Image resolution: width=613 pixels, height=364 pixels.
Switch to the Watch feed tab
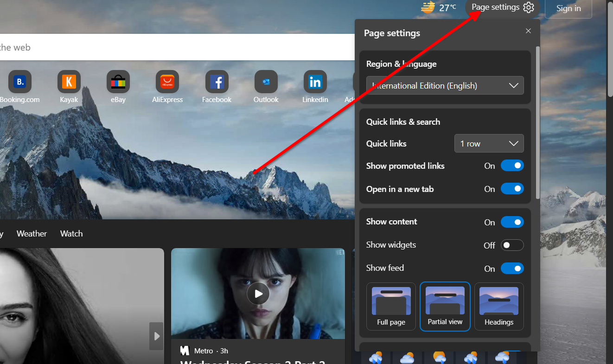tap(71, 234)
